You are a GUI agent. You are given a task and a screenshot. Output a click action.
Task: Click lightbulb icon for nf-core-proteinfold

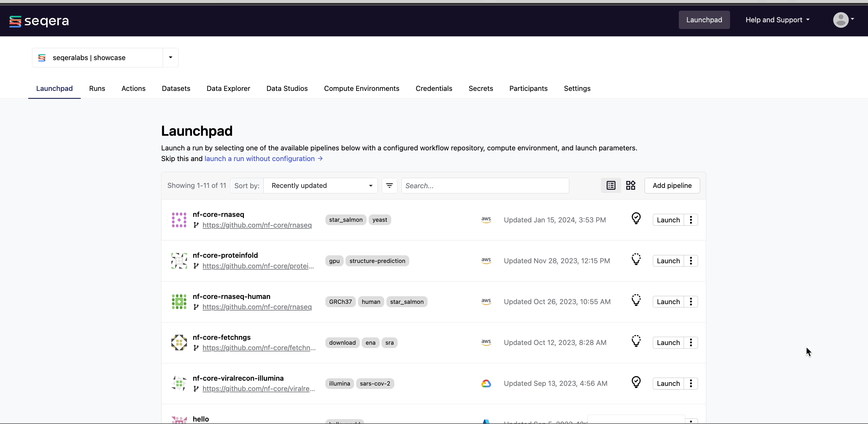point(636,259)
